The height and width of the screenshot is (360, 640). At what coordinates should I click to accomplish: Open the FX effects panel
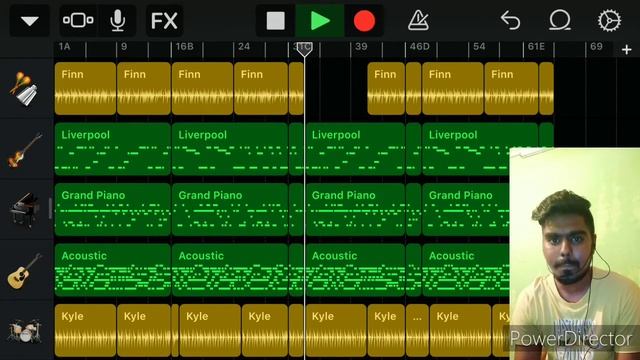click(x=164, y=21)
